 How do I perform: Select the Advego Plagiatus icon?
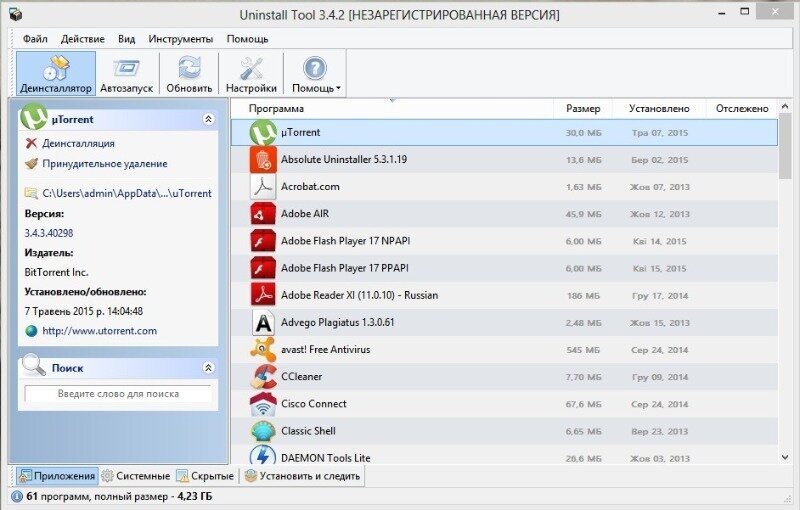click(x=263, y=322)
